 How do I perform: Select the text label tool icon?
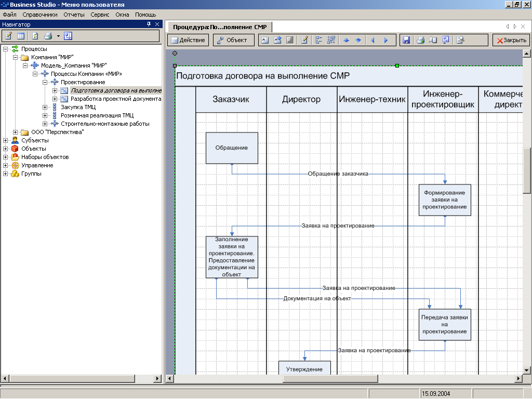click(265, 40)
